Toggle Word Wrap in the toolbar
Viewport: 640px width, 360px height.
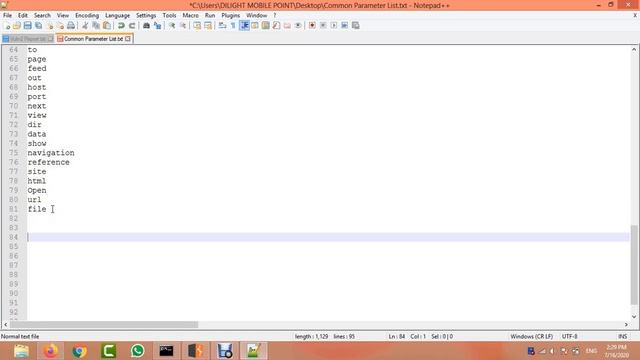[222, 26]
